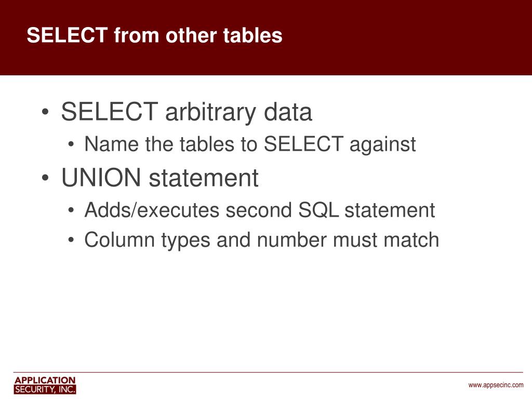Screen dimensions: 532x399
Task: Click the word "SQL" in the sub-bullet
Action: pyautogui.click(x=318, y=210)
